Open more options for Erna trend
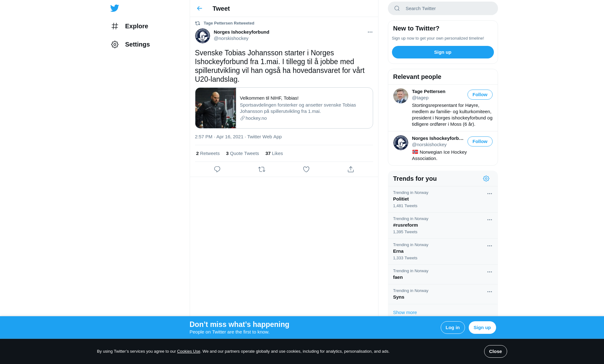 coord(489,246)
